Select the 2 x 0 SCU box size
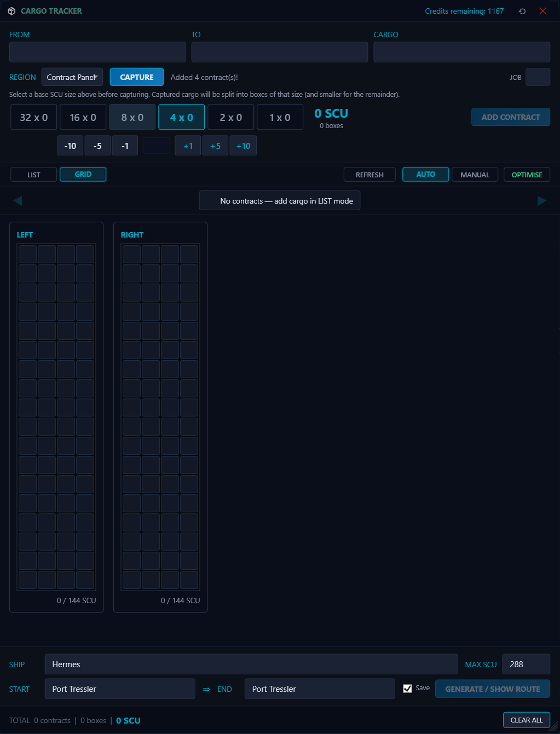 [231, 117]
